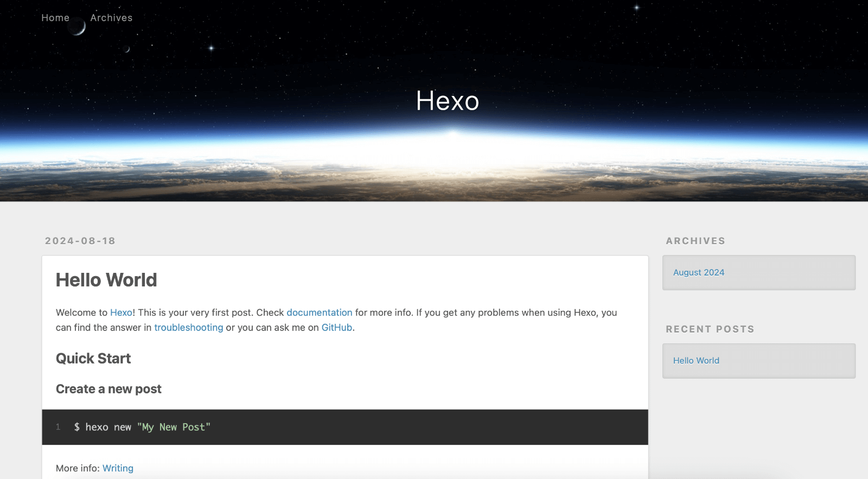
Task: Open the 2024-08-18 post date link
Action: point(80,241)
